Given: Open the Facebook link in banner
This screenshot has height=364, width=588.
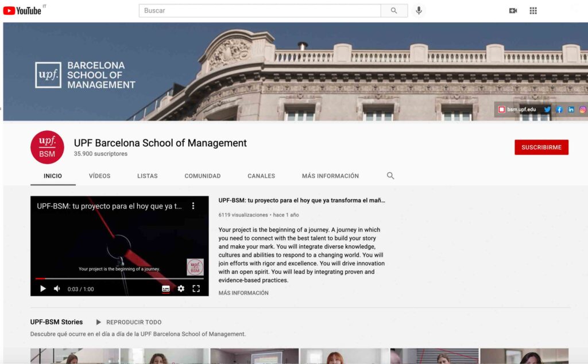Looking at the screenshot, I should coord(559,110).
